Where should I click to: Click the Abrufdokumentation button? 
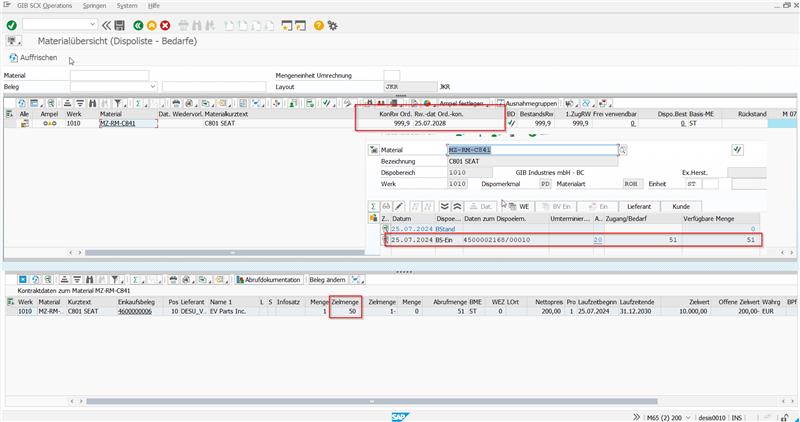[x=269, y=280]
